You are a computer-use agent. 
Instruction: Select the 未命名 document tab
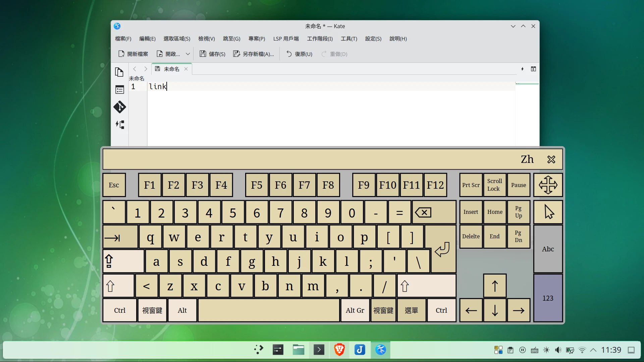(171, 69)
